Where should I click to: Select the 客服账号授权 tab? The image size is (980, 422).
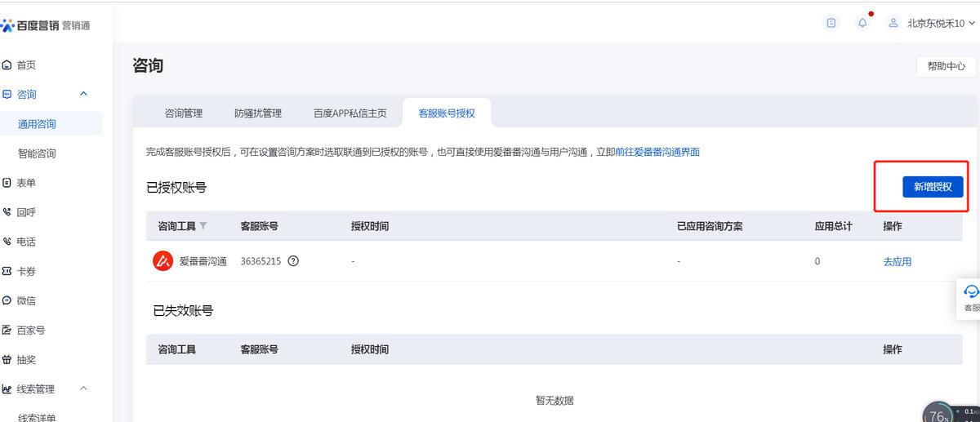447,113
